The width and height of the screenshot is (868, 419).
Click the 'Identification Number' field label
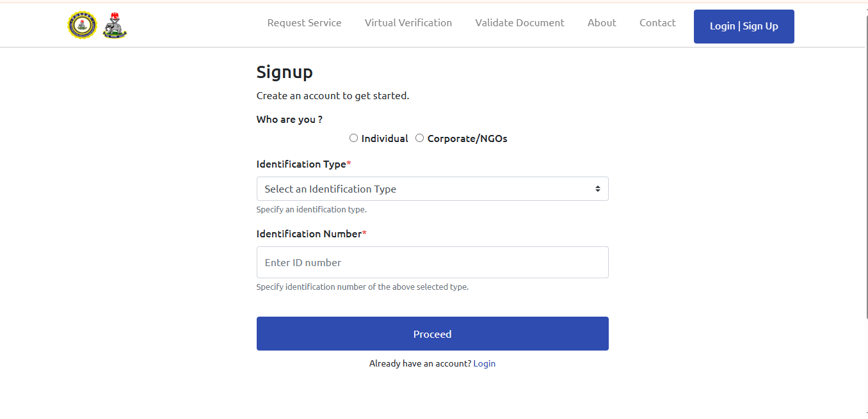309,234
